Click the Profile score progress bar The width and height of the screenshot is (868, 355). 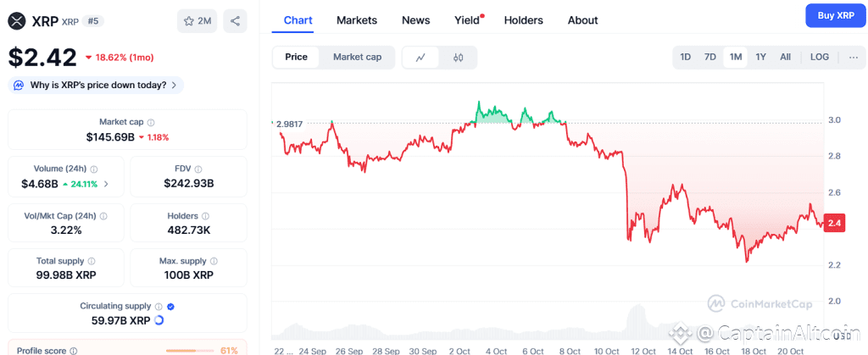190,350
